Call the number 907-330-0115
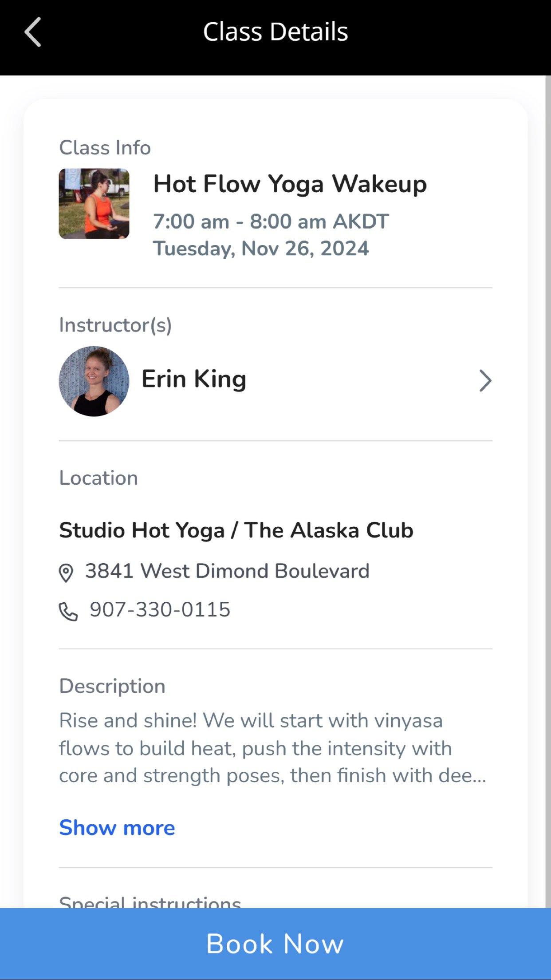Viewport: 551px width, 980px height. tap(160, 609)
